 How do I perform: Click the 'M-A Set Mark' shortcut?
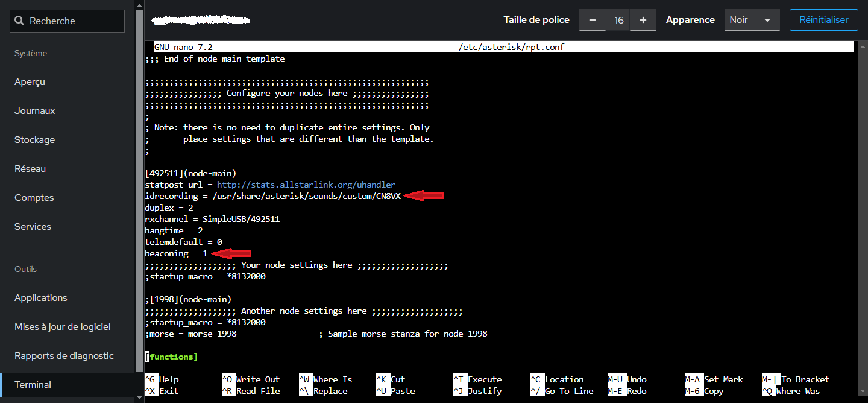tap(714, 379)
